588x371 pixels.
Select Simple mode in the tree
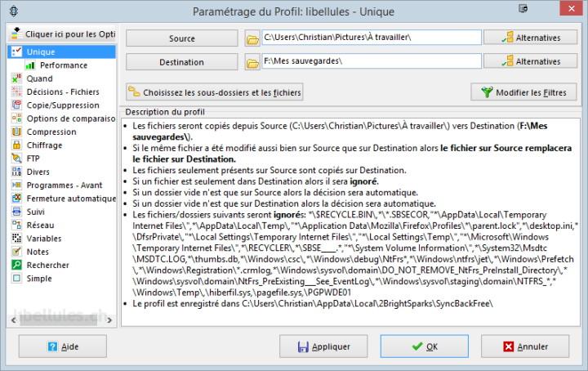pyautogui.click(x=39, y=279)
